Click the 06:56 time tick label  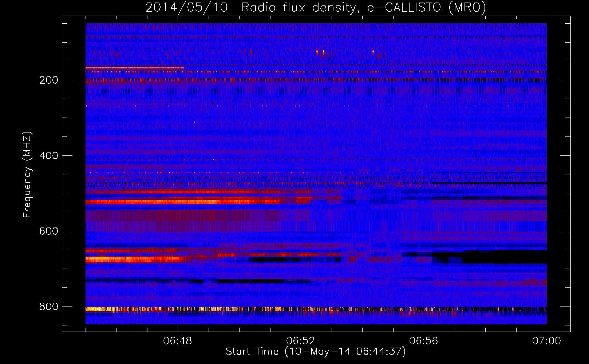point(424,341)
